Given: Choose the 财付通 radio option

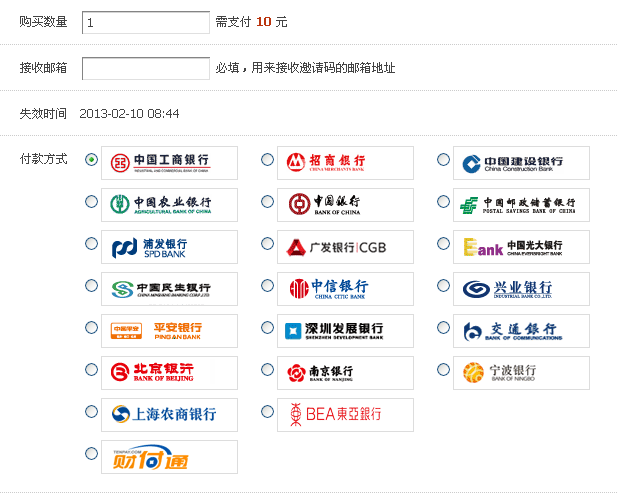Looking at the screenshot, I should click(91, 453).
